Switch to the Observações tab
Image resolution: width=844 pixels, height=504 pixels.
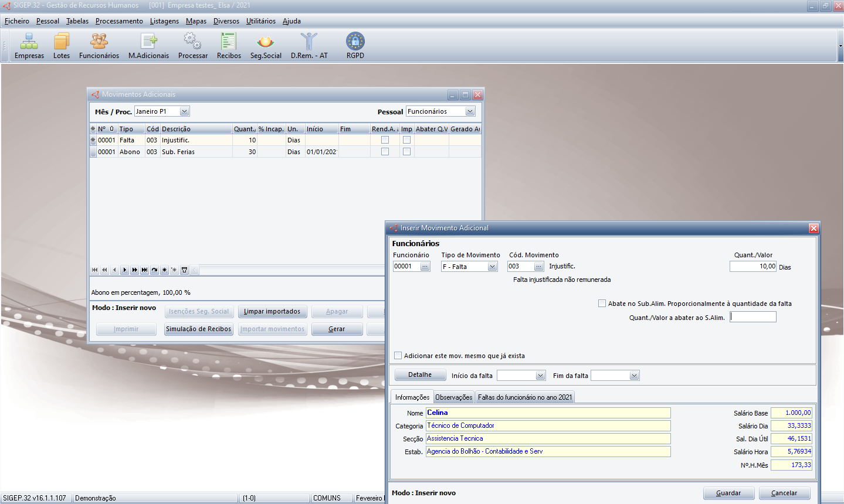coord(453,397)
